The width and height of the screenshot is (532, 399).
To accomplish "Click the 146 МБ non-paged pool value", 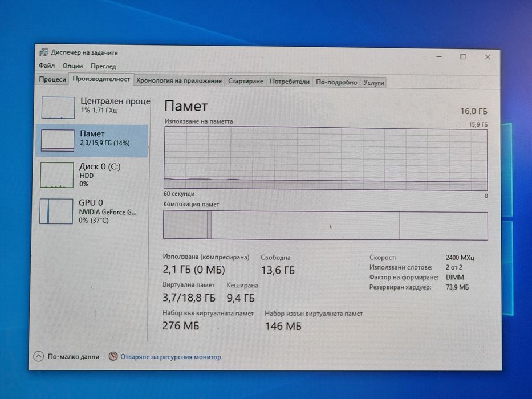I will [x=283, y=327].
